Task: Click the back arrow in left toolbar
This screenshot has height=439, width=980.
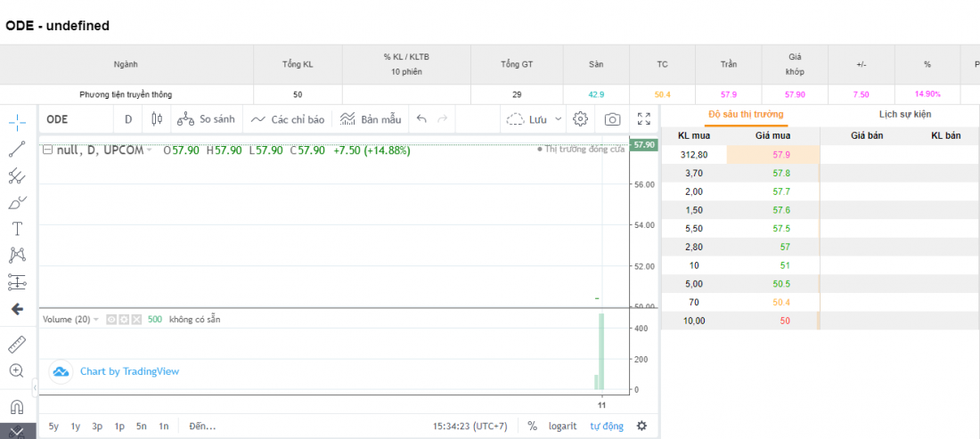Action: [x=18, y=309]
